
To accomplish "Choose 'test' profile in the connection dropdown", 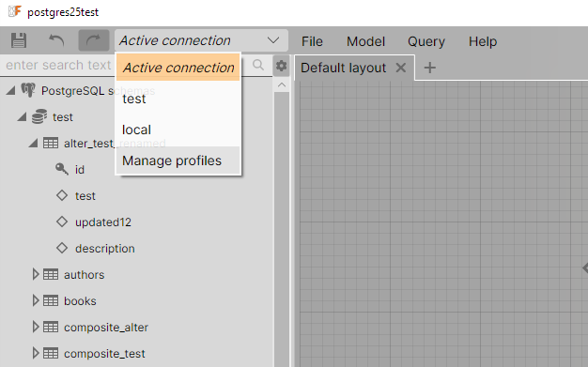I will (x=178, y=99).
